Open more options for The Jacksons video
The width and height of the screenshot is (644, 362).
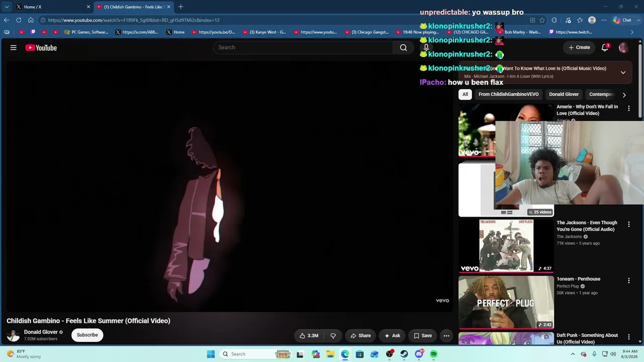(x=628, y=224)
